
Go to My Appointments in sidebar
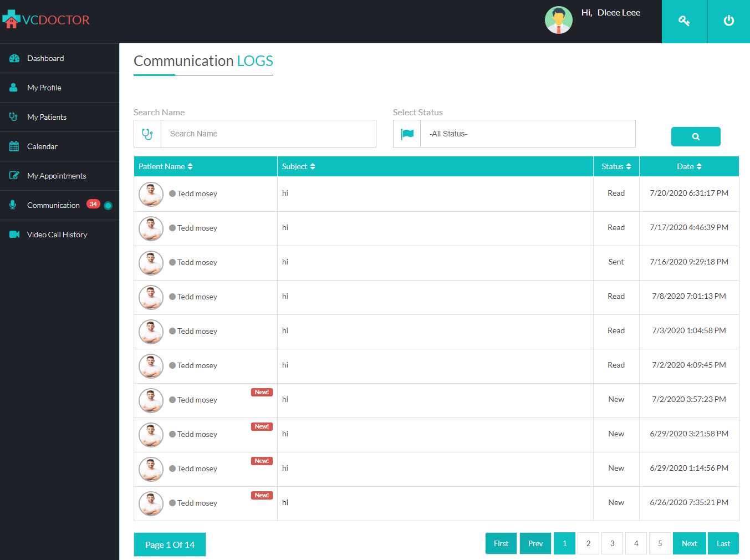click(x=57, y=176)
